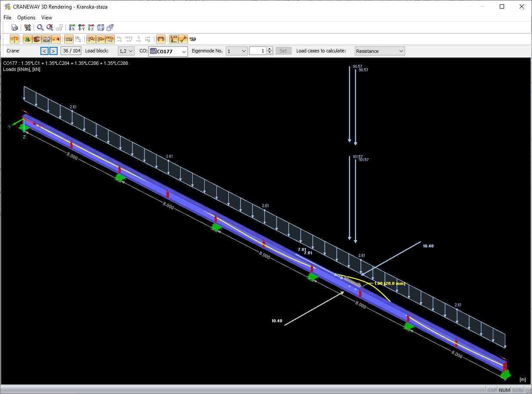Select the view along Z axis icon
The image size is (532, 394).
[91, 27]
